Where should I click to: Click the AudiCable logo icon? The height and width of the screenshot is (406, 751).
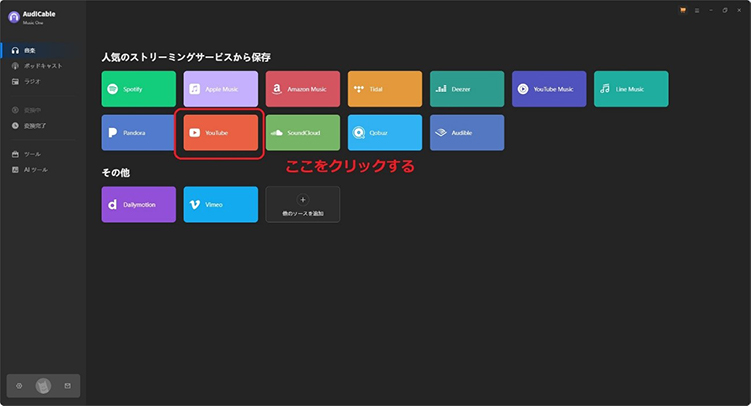click(14, 17)
